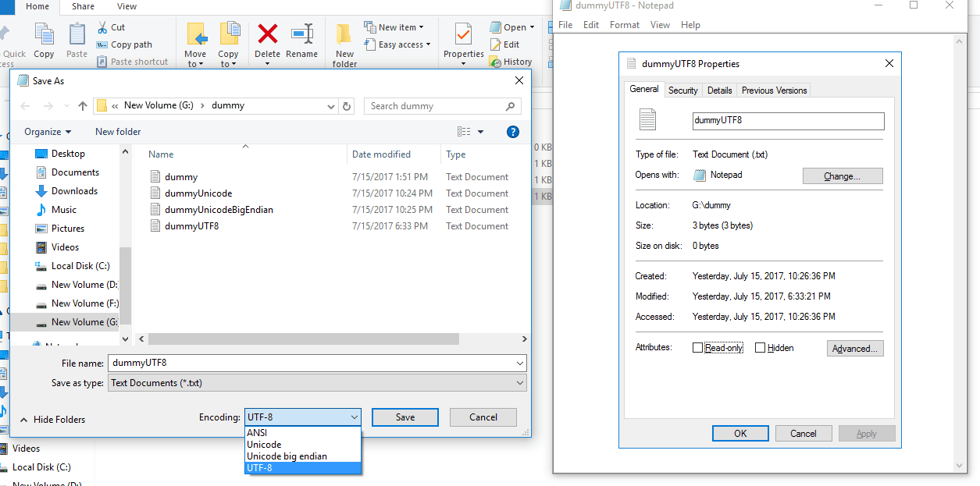Choose UTF-8 in the encoding list

303,468
